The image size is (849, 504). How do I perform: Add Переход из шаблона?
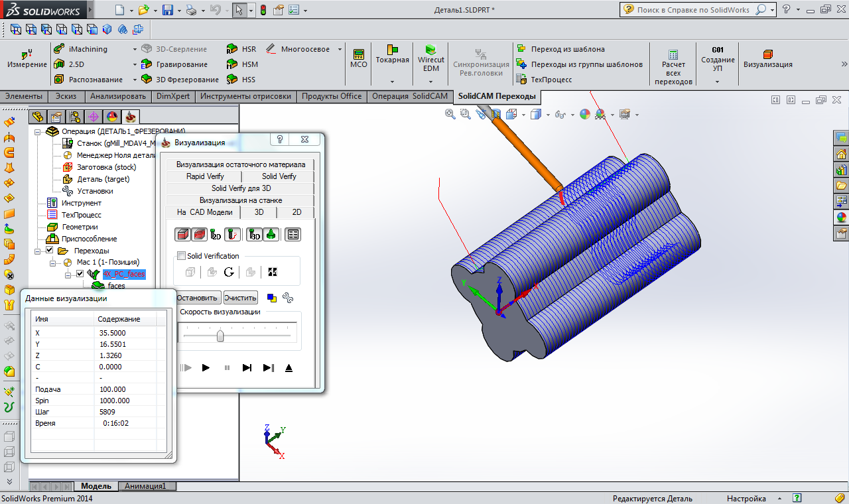tap(560, 49)
